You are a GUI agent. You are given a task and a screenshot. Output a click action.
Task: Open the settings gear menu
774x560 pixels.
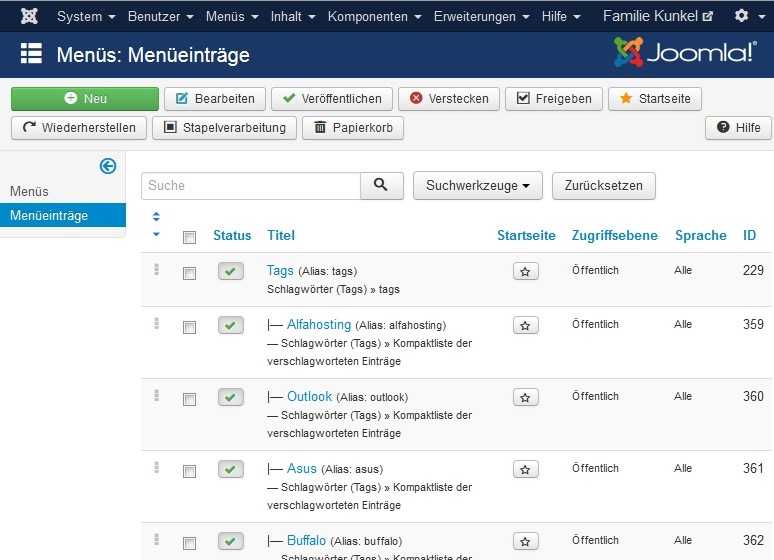click(746, 16)
